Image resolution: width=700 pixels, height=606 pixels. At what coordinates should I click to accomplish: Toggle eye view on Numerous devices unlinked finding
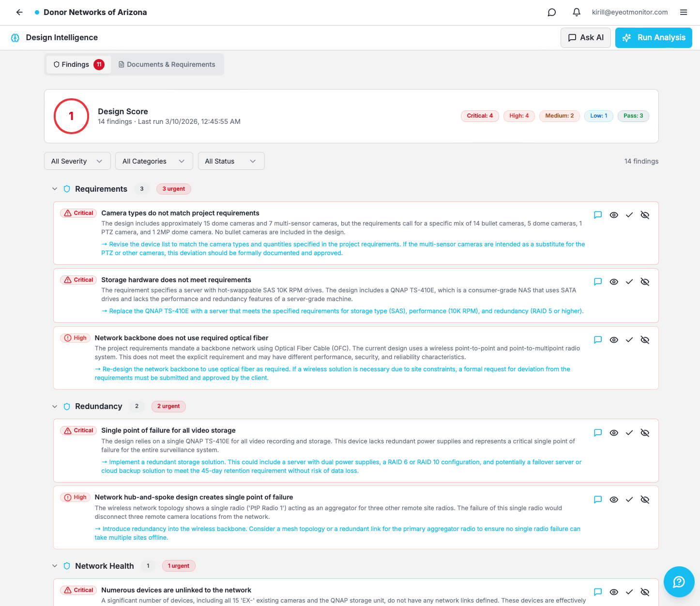pyautogui.click(x=613, y=592)
